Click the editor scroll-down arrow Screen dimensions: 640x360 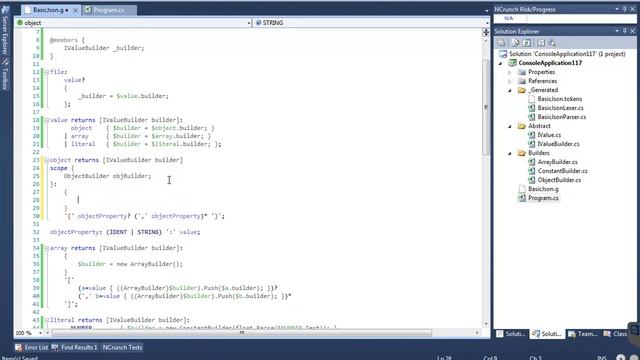pos(486,324)
